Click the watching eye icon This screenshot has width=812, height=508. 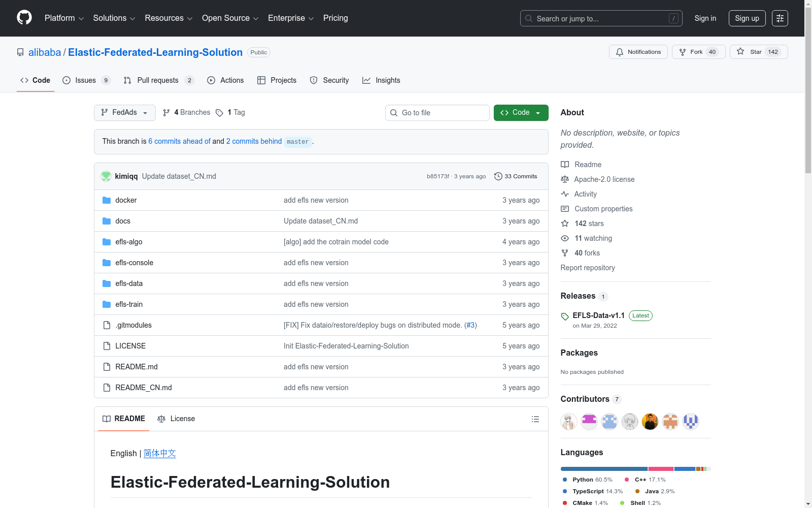565,238
